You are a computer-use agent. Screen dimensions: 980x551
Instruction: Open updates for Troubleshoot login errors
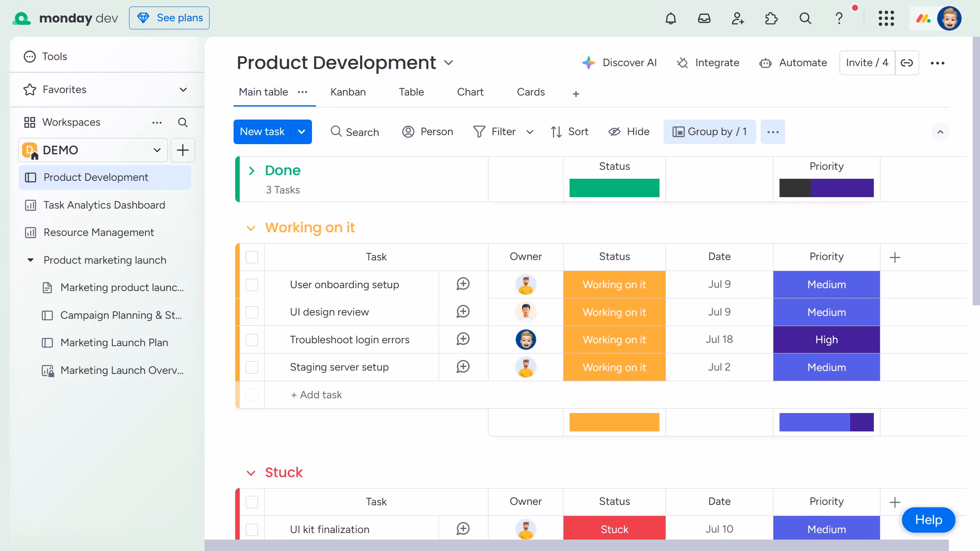tap(463, 339)
